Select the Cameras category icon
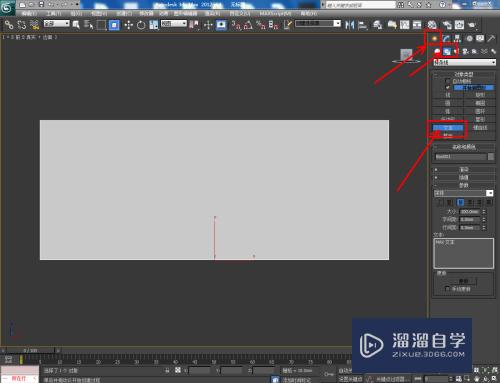Image resolution: width=500 pixels, height=383 pixels. pos(466,51)
